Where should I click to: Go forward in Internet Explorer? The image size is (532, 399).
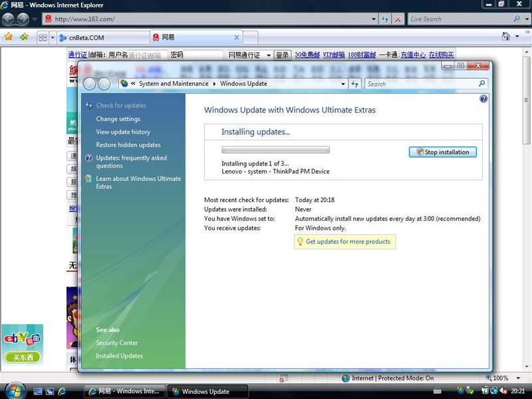23,19
